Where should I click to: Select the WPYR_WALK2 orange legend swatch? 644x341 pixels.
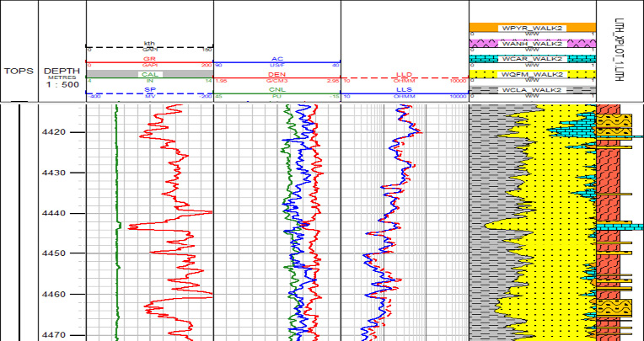[532, 28]
